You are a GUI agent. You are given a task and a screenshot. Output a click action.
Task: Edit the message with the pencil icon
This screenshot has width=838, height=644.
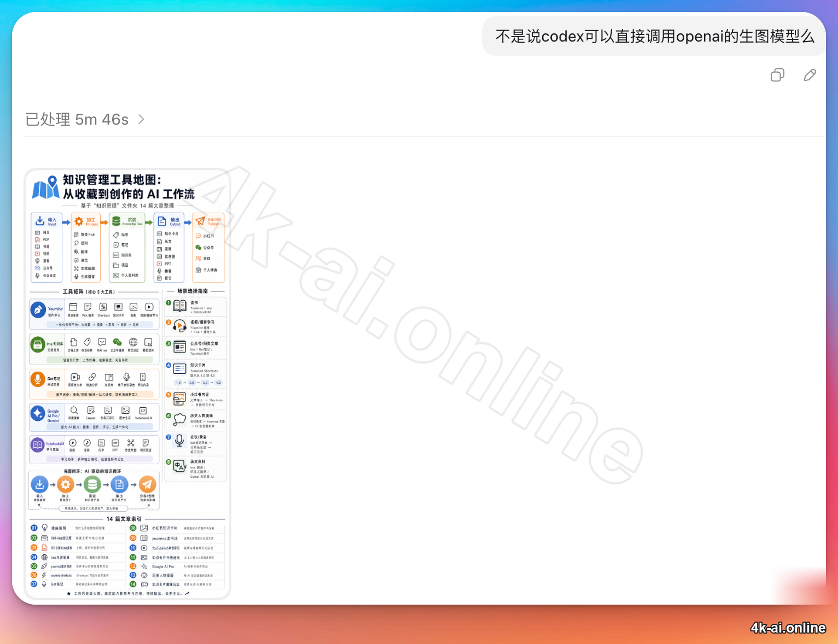(x=810, y=75)
